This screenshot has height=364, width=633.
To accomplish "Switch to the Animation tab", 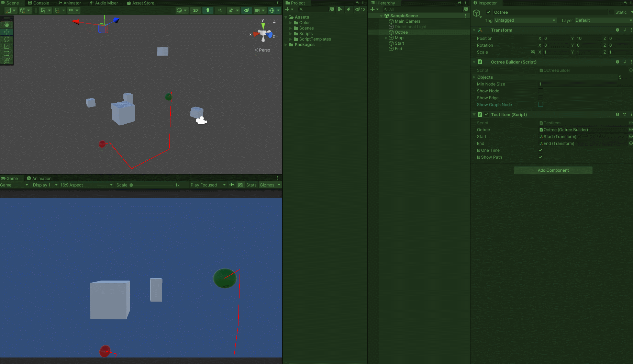I will 39,178.
